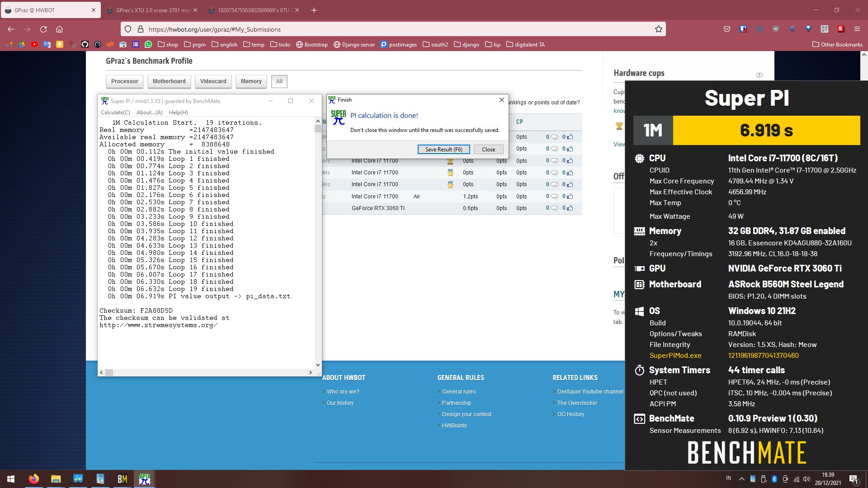Bookmark this page with the star icon
Image resolution: width=868 pixels, height=488 pixels.
[x=659, y=29]
